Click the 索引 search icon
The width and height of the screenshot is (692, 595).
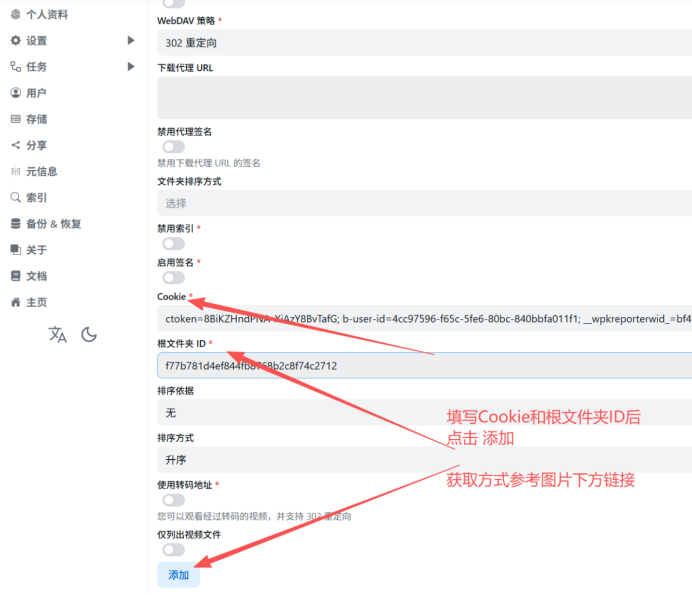click(x=15, y=198)
